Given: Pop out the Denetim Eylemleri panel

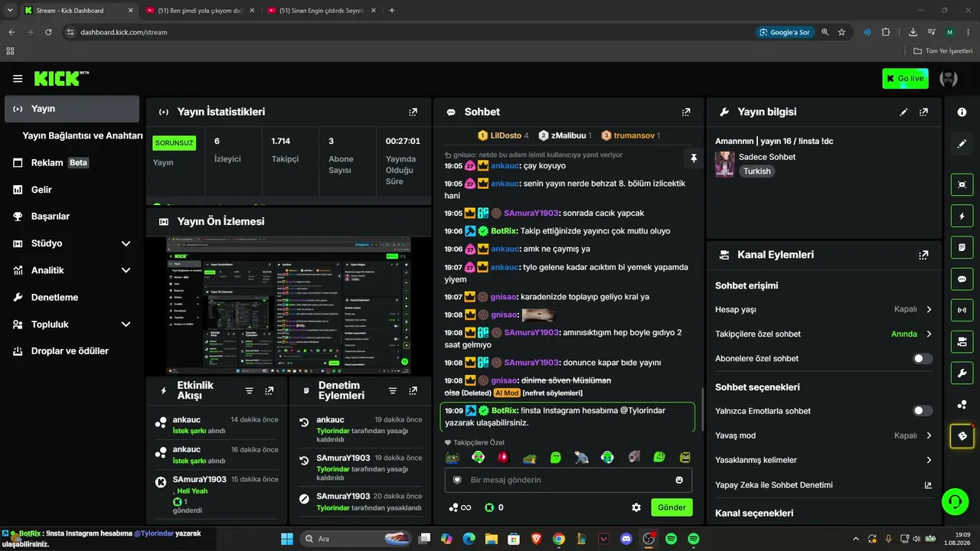Looking at the screenshot, I should tap(413, 390).
